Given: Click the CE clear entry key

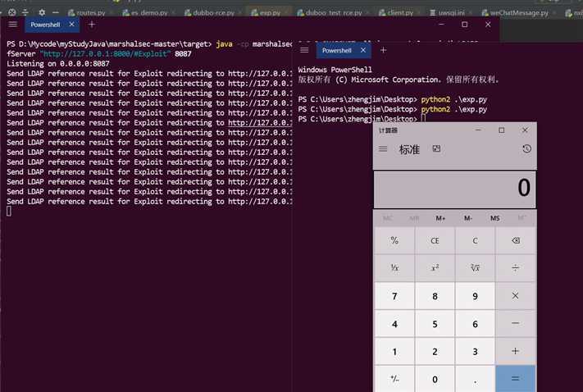Looking at the screenshot, I should pos(435,240).
